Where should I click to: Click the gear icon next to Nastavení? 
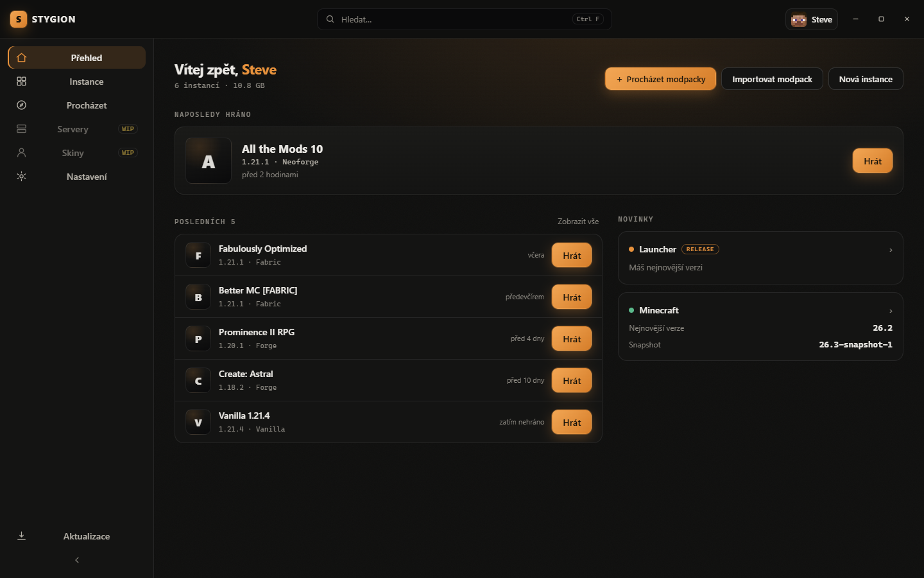pos(21,177)
